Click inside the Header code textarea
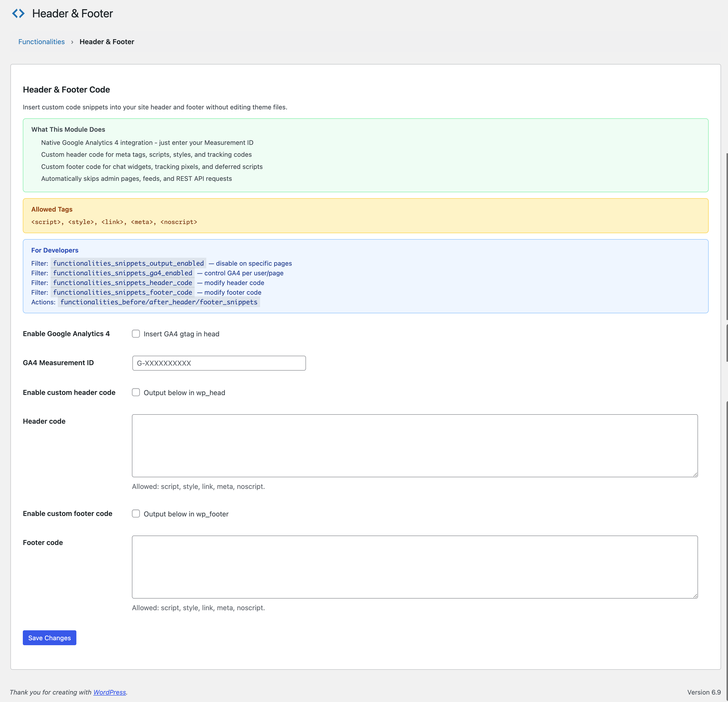Viewport: 728px width, 702px height. coord(415,446)
